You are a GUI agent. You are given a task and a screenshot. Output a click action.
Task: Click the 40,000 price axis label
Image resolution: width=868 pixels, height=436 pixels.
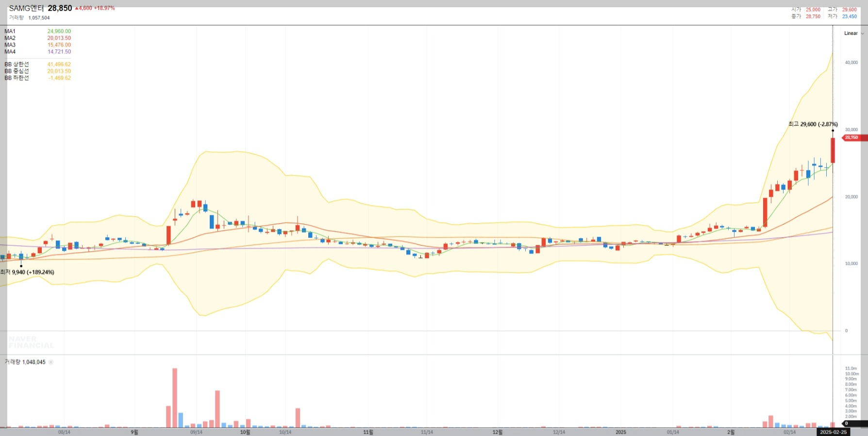851,63
